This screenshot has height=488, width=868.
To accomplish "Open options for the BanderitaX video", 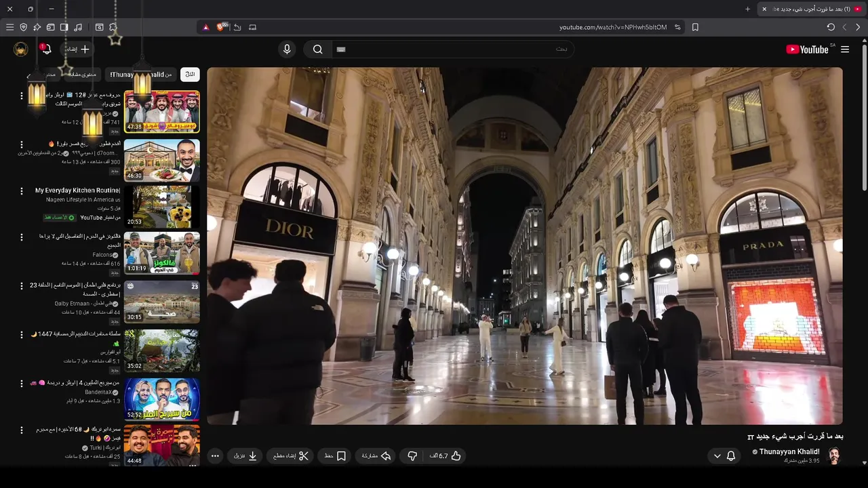I will (x=22, y=384).
